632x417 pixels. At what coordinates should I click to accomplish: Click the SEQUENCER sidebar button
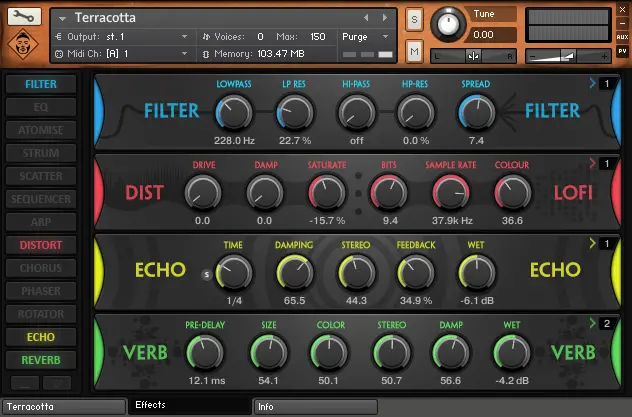(x=41, y=199)
